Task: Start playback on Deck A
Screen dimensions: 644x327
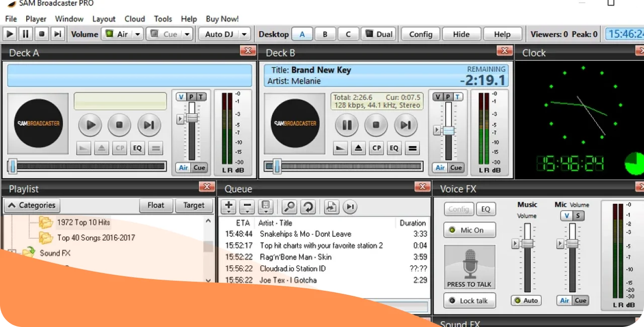Action: pos(91,125)
